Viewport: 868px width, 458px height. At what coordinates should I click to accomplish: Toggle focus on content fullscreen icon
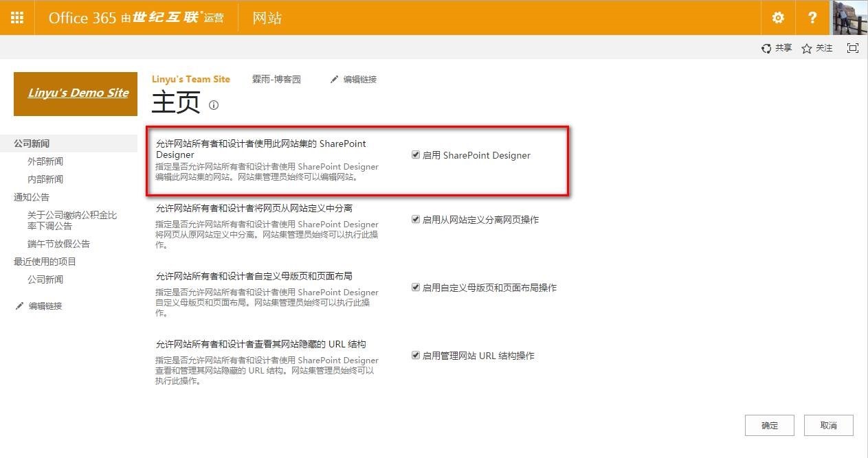pyautogui.click(x=853, y=48)
